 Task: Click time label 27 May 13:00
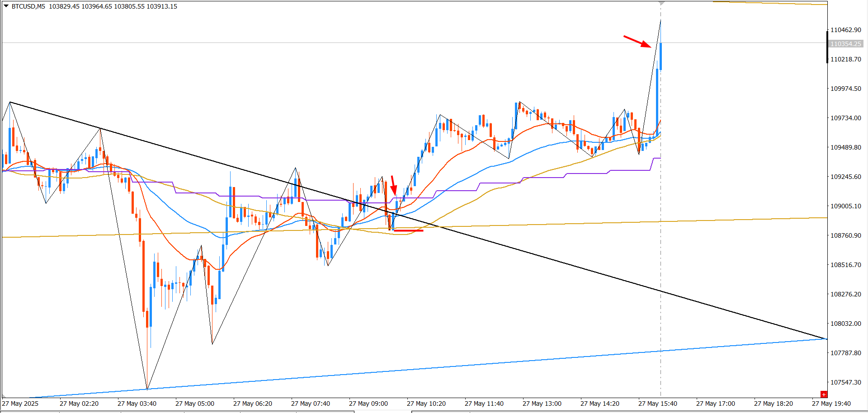tap(542, 404)
